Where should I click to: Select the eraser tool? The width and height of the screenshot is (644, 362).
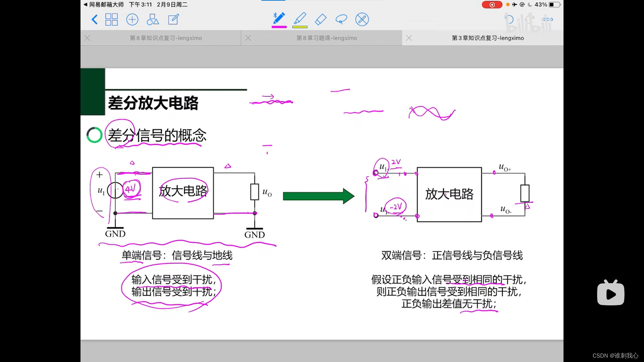click(321, 19)
